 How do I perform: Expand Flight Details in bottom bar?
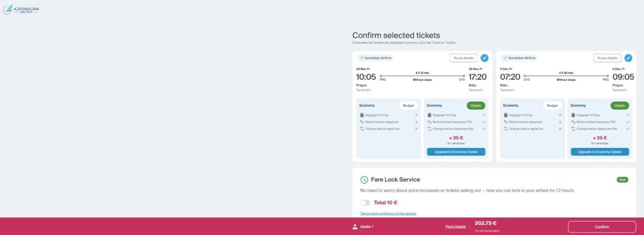pos(456,226)
